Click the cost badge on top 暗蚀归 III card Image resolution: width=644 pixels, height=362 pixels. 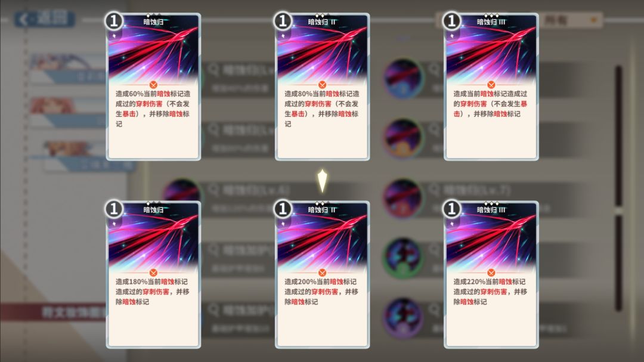[x=451, y=21]
